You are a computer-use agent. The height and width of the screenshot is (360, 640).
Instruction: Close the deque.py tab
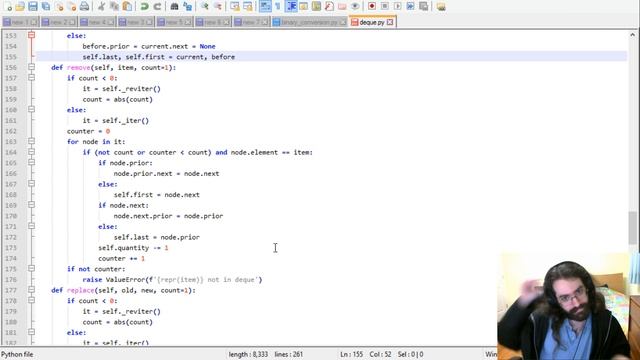coord(390,22)
